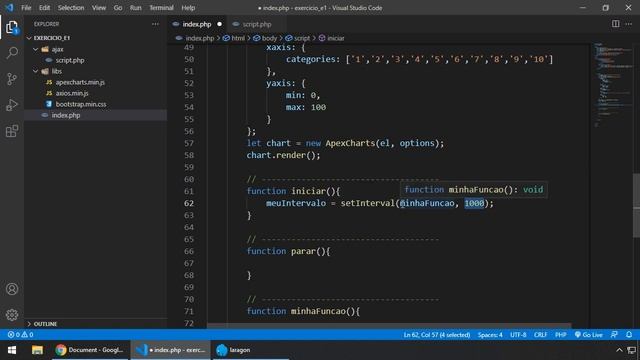This screenshot has width=640, height=360.
Task: Click the notifications bell in the status bar
Action: (x=629, y=335)
